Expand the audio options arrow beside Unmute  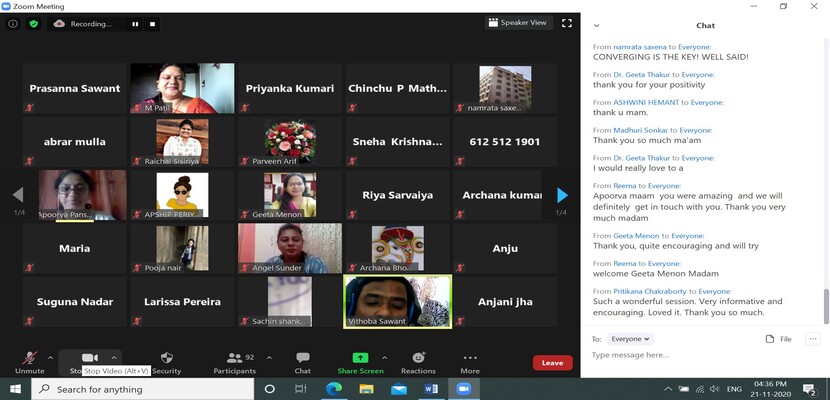coord(52,356)
